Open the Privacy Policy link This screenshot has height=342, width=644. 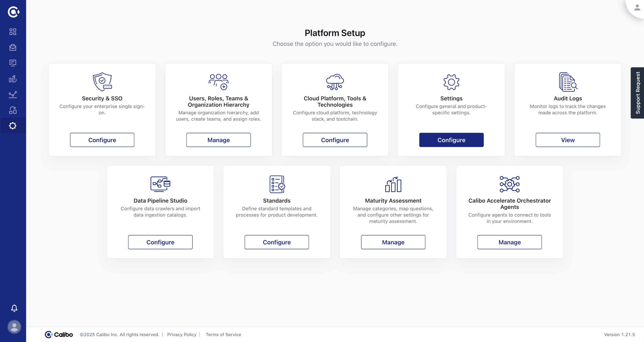click(182, 334)
